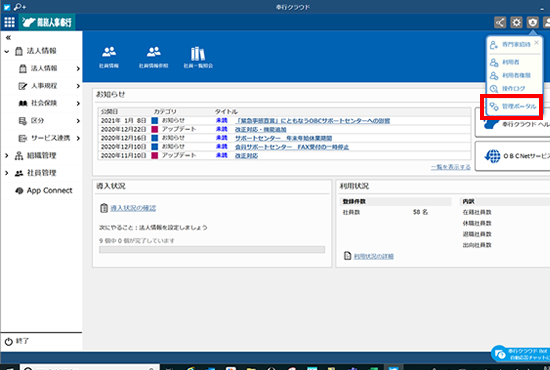The image size is (550, 370).
Task: Click the clipboard icon beside 導入状況の確認
Action: [103, 208]
